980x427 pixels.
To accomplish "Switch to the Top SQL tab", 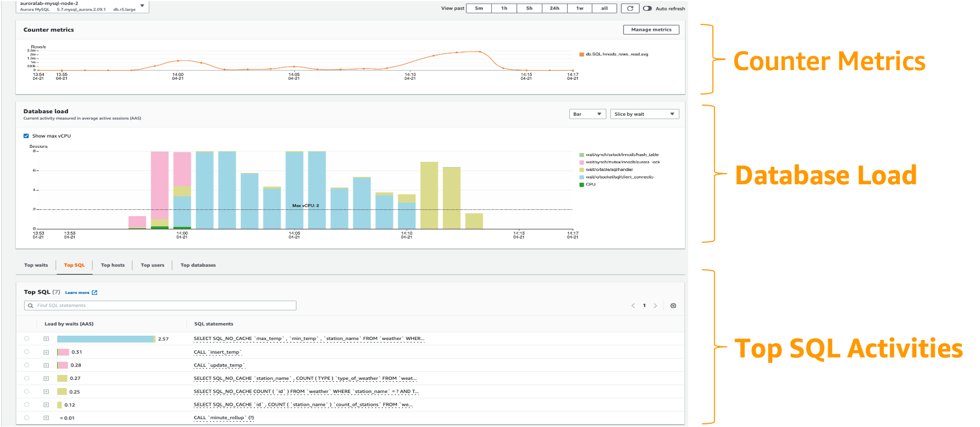I will 74,265.
